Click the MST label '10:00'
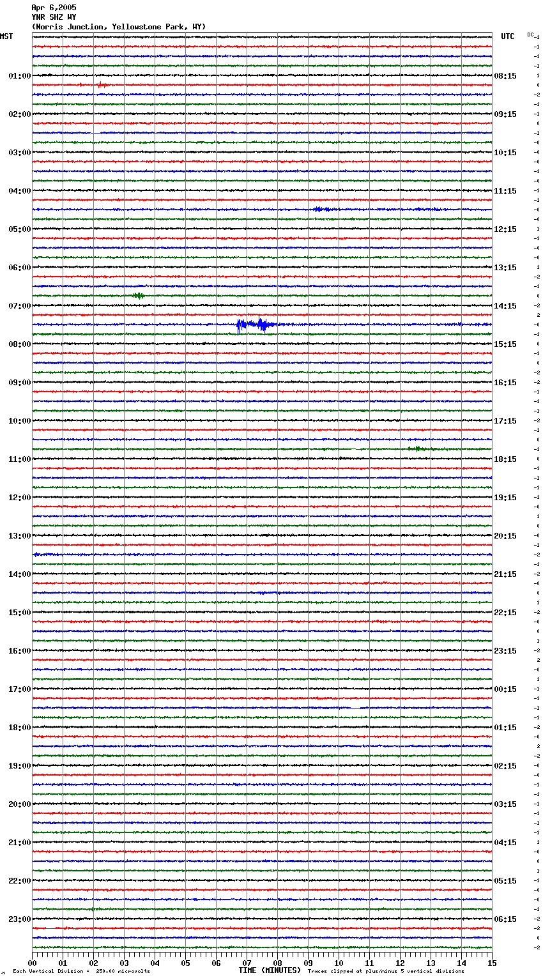Screen dimensions: 543x980 point(20,421)
